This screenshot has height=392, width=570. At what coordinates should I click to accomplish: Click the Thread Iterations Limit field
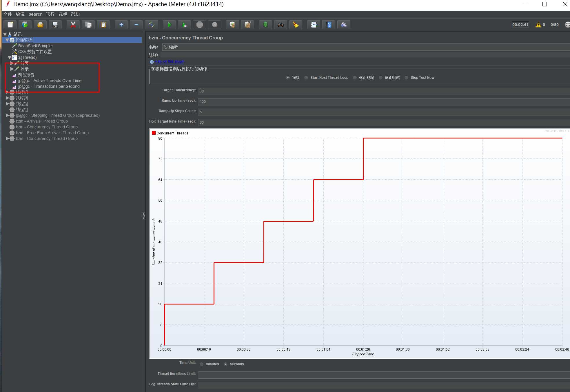click(384, 375)
